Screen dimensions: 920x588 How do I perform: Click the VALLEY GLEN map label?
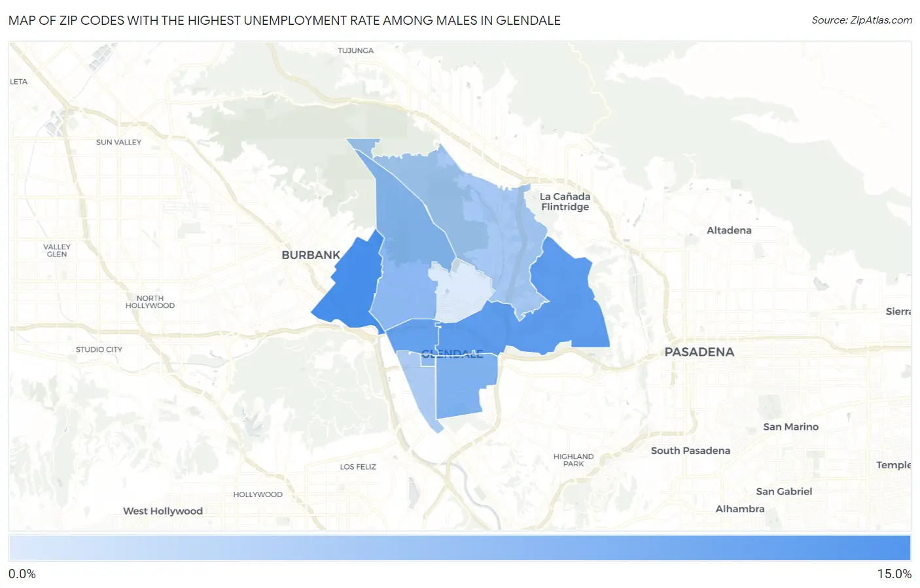tap(57, 251)
